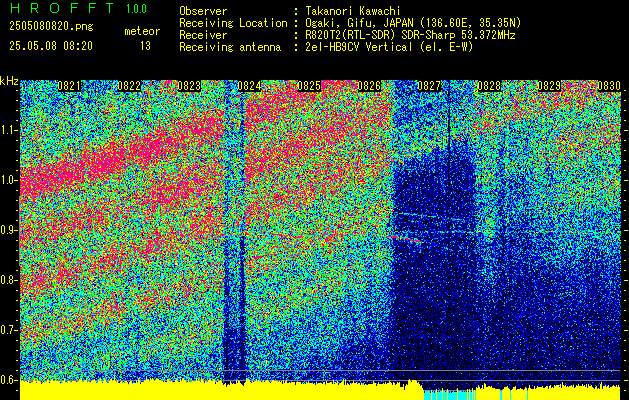The image size is (629, 400).
Task: Click the Observer label
Action: [203, 11]
